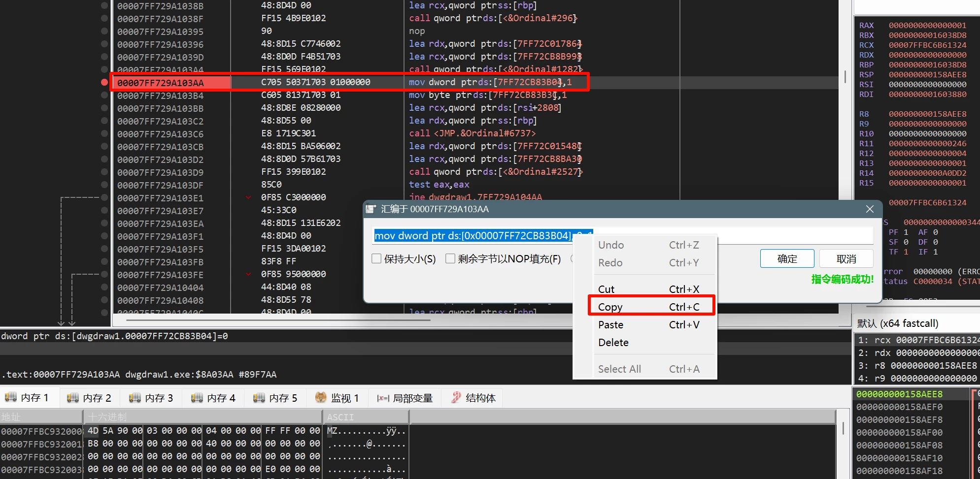980x479 pixels.
Task: Click the jump arrow beside 0F85 C3000000
Action: coord(248,197)
